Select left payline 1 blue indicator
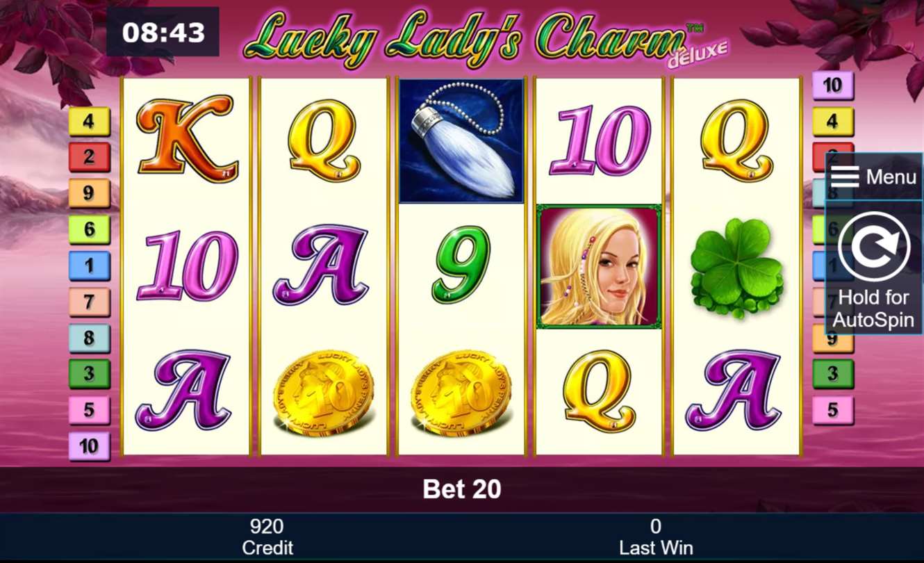This screenshot has height=563, width=924. 89,266
